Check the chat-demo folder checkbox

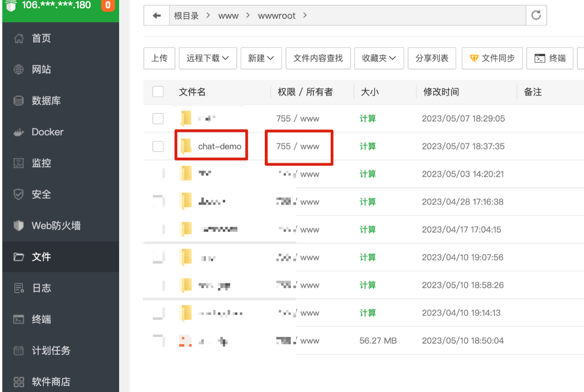coord(158,146)
